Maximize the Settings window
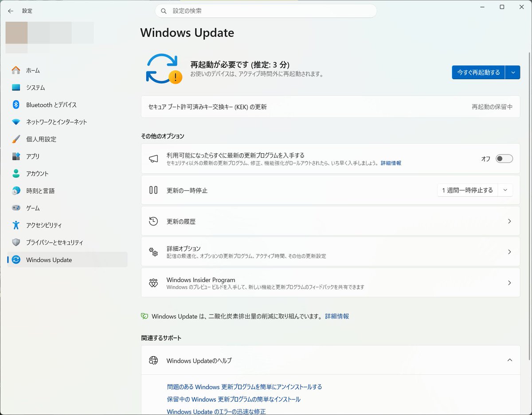Image resolution: width=532 pixels, height=415 pixels. [x=502, y=7]
